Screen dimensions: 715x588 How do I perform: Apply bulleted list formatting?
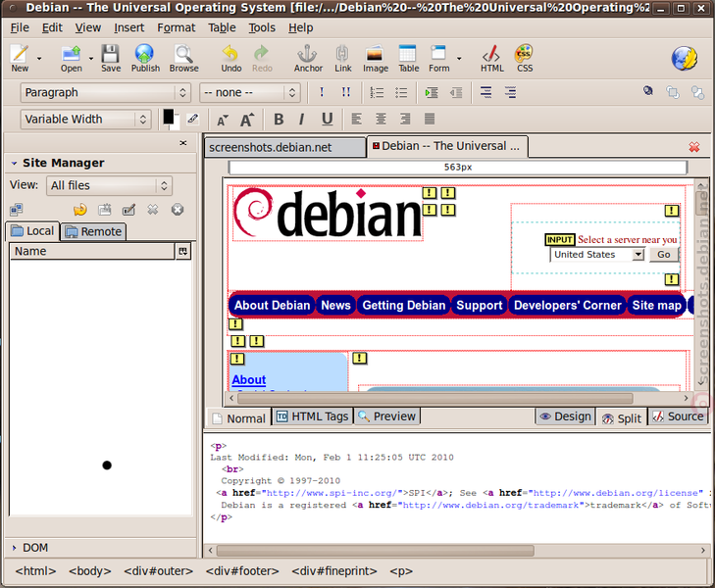point(401,92)
